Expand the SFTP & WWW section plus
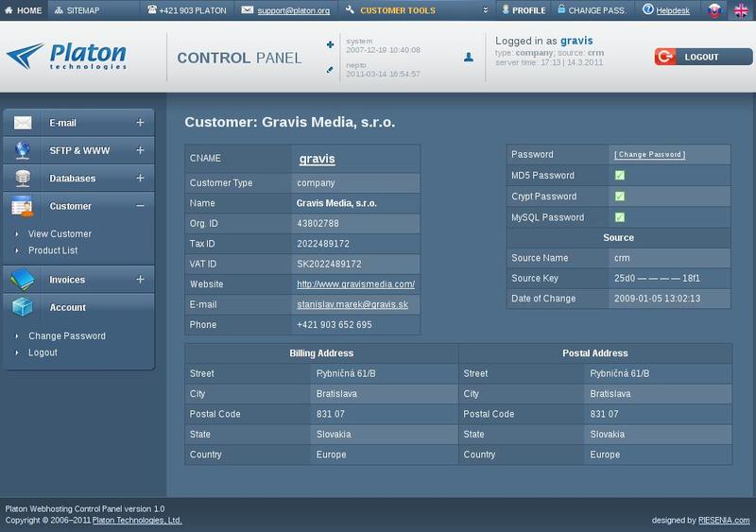Viewport: 756px width, 532px height. coord(140,150)
